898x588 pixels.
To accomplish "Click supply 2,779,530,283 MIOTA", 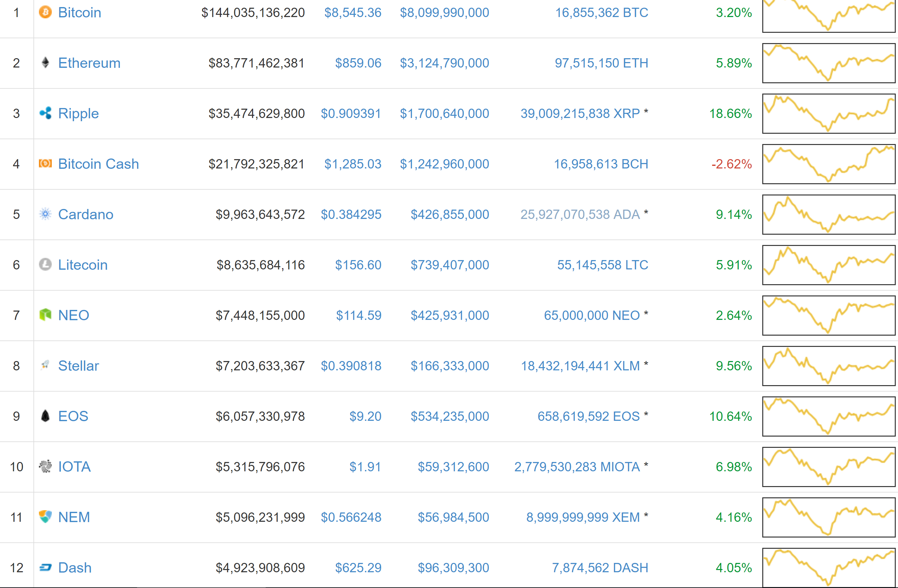I will tap(577, 467).
